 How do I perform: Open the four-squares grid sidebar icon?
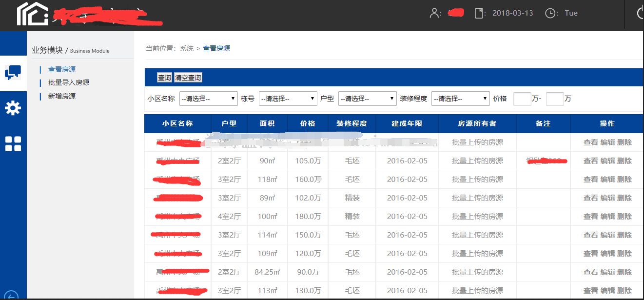click(x=13, y=144)
